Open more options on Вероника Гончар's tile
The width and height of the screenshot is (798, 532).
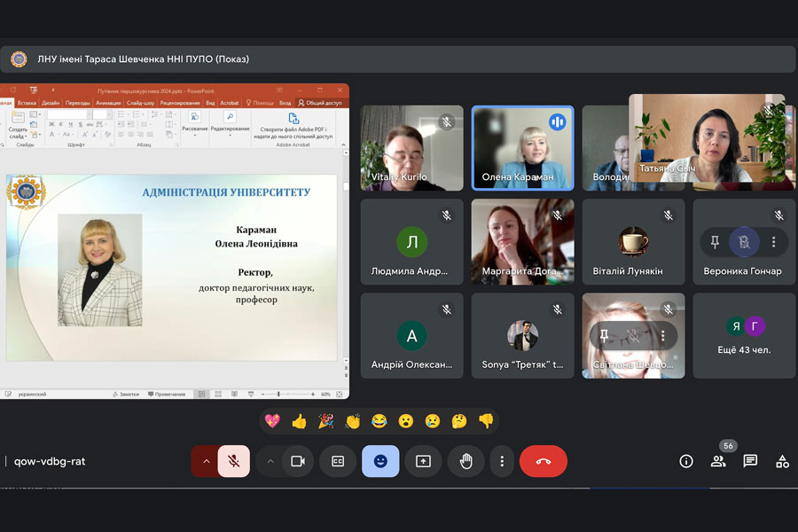point(773,242)
